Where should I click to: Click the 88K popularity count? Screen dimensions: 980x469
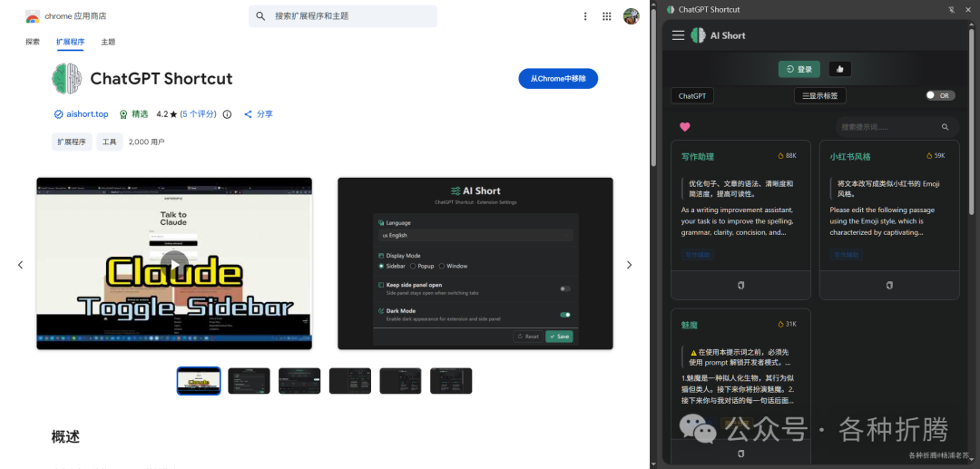787,155
